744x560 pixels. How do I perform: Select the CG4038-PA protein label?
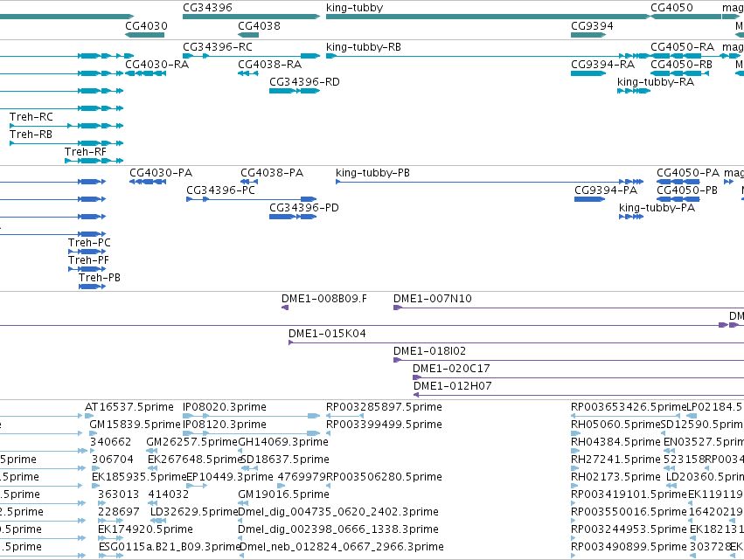pos(272,173)
